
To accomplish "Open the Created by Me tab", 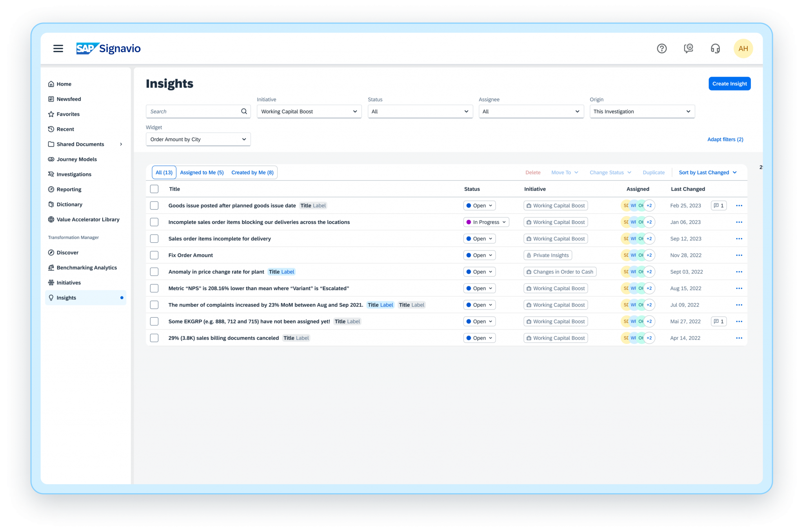I will coord(252,172).
